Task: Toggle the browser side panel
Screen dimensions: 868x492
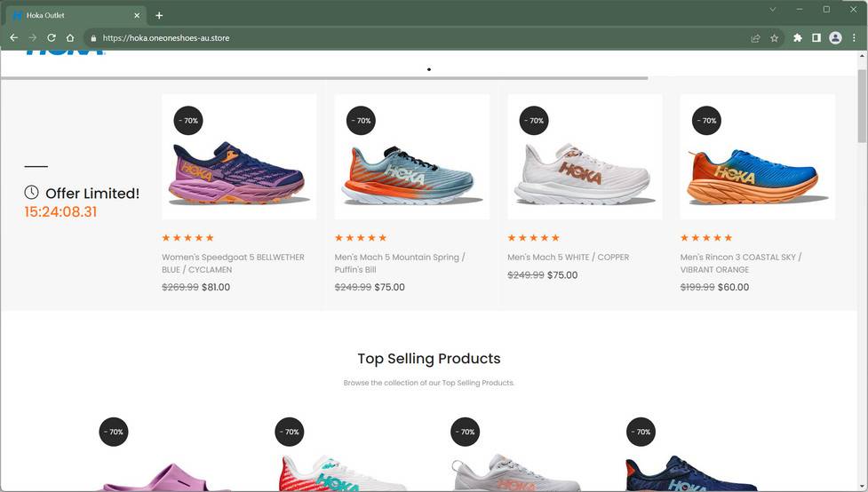Action: pos(816,38)
